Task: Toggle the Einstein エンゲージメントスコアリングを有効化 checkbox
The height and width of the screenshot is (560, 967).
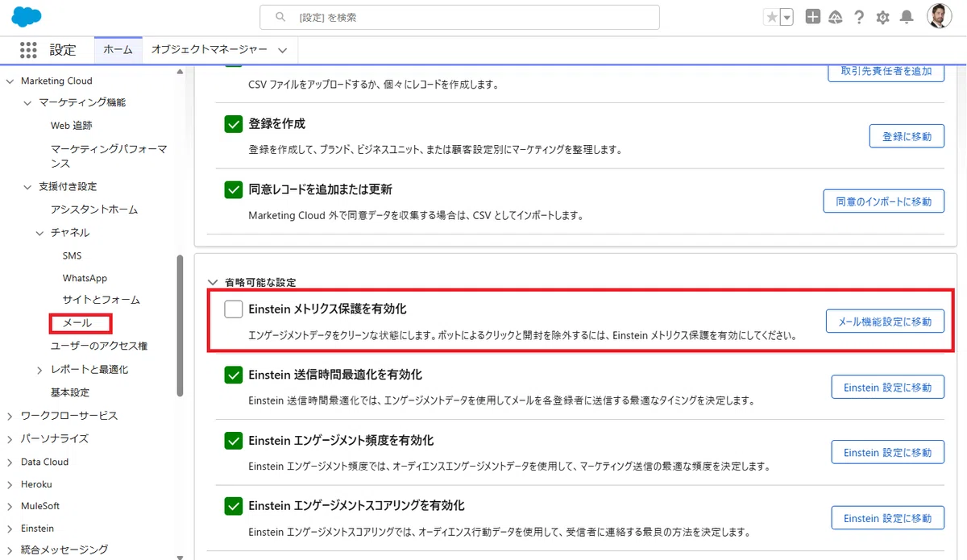Action: pyautogui.click(x=234, y=506)
